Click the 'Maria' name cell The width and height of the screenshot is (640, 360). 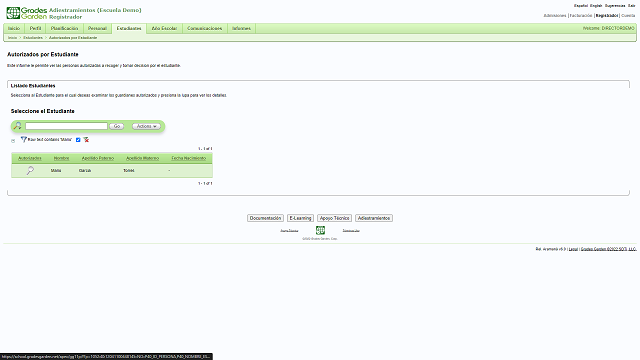(x=56, y=171)
